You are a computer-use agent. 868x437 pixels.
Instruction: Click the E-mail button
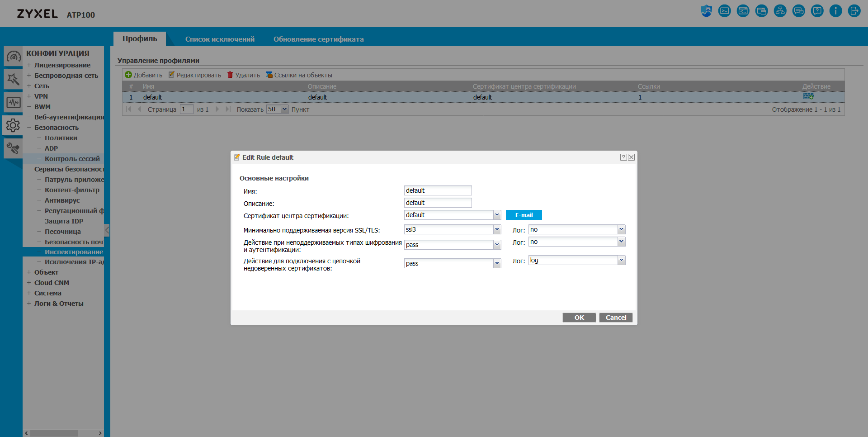524,215
